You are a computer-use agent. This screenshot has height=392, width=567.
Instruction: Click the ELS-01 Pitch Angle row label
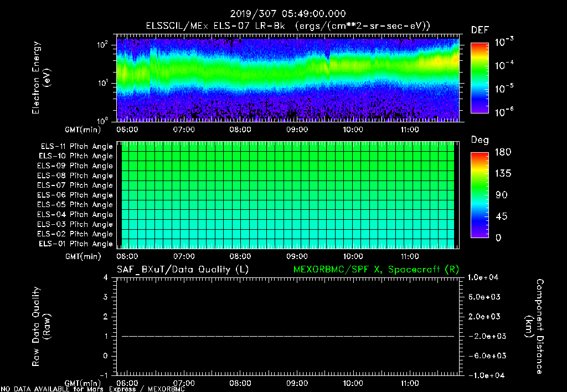pyautogui.click(x=76, y=244)
